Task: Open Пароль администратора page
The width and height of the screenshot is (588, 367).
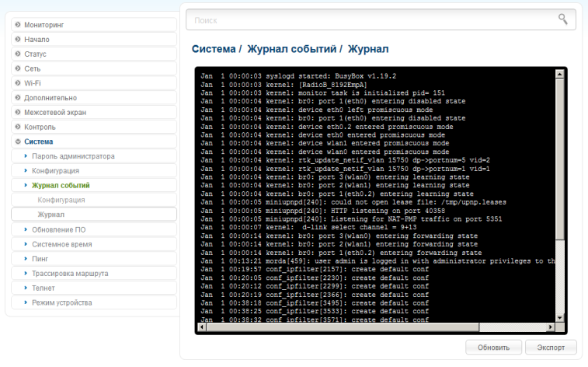Action: click(x=94, y=156)
